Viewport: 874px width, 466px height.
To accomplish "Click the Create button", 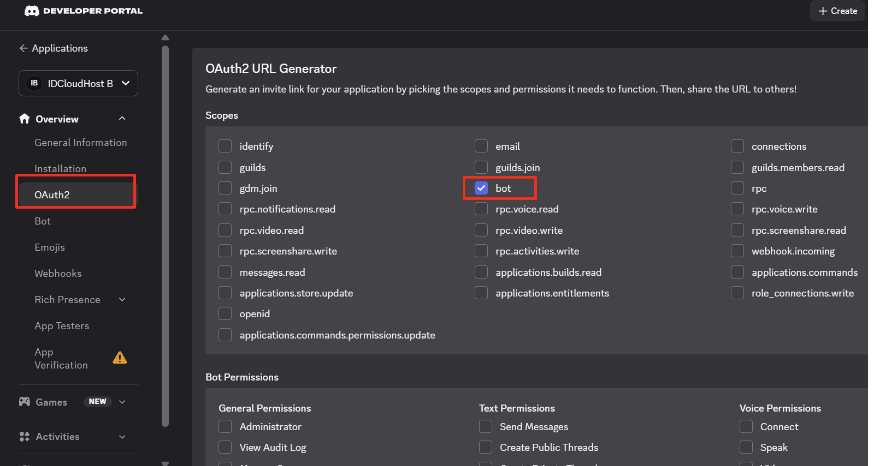I will coord(838,11).
